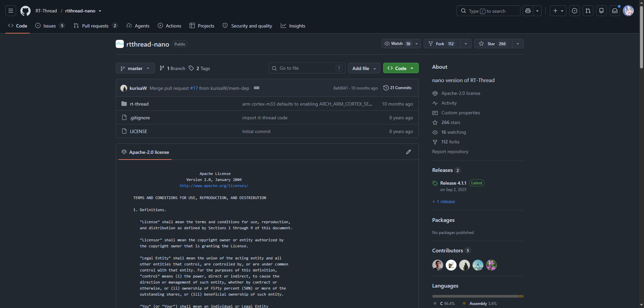Open the Security and quality tab
This screenshot has height=308, width=644.
click(248, 26)
